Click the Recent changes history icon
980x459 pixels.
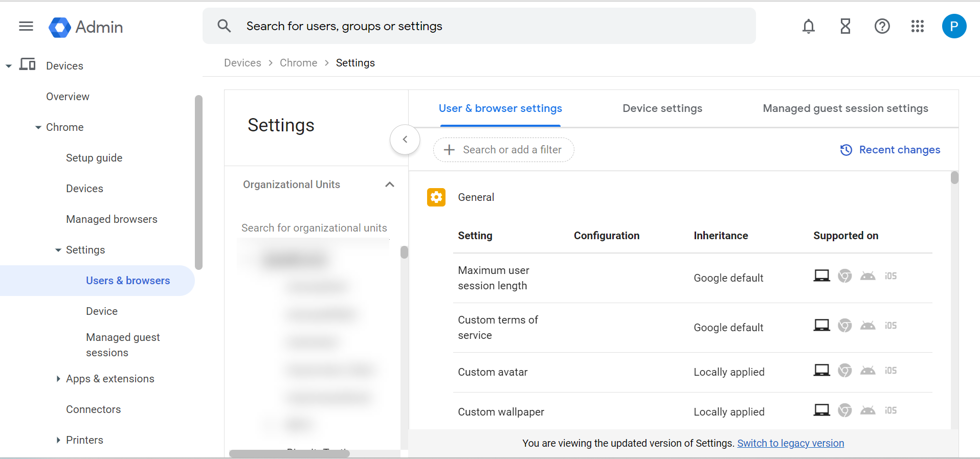coord(847,150)
